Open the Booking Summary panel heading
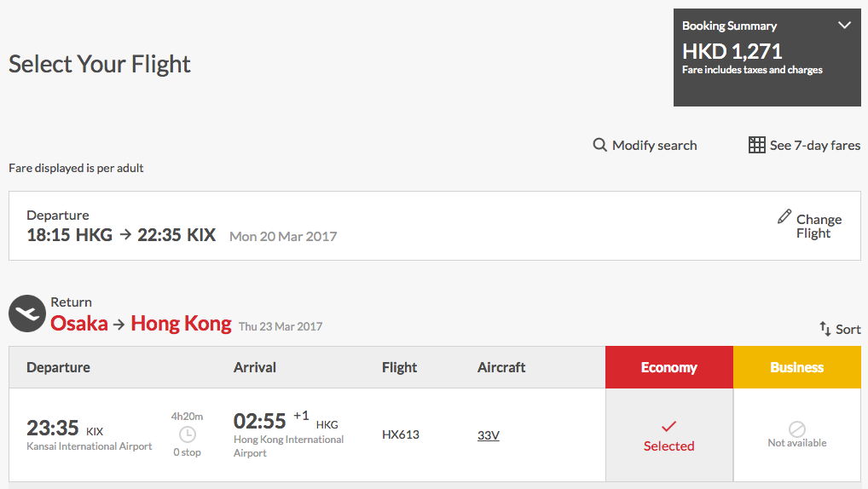Image resolution: width=868 pixels, height=489 pixels. click(729, 26)
